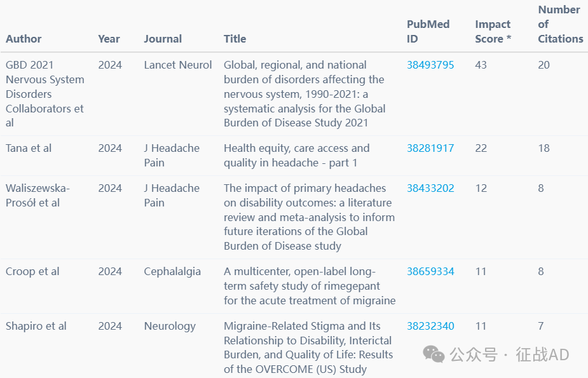Click the rimegepant safety study title
Viewport: 588px width, 378px height.
coord(310,286)
